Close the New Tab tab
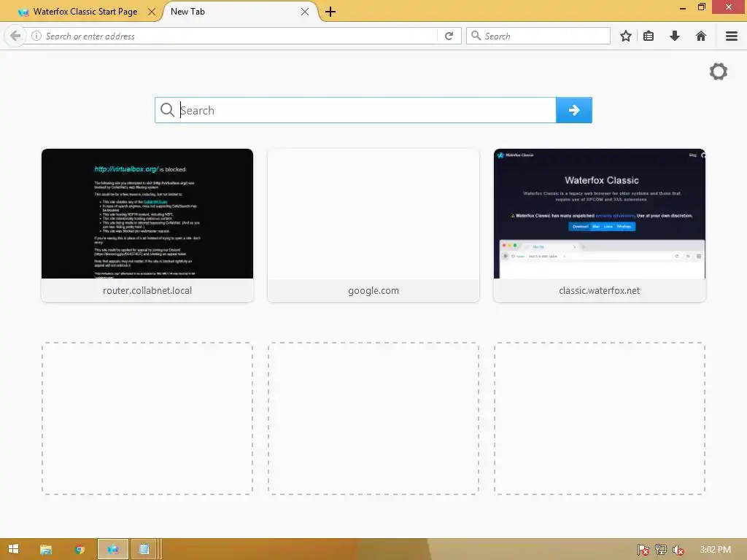Image resolution: width=747 pixels, height=560 pixels. 305,12
